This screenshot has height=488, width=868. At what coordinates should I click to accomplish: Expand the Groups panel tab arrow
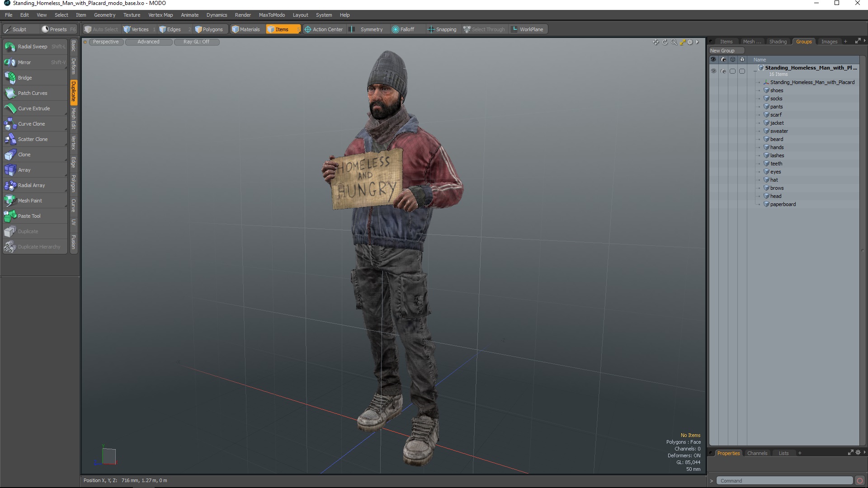(x=865, y=41)
